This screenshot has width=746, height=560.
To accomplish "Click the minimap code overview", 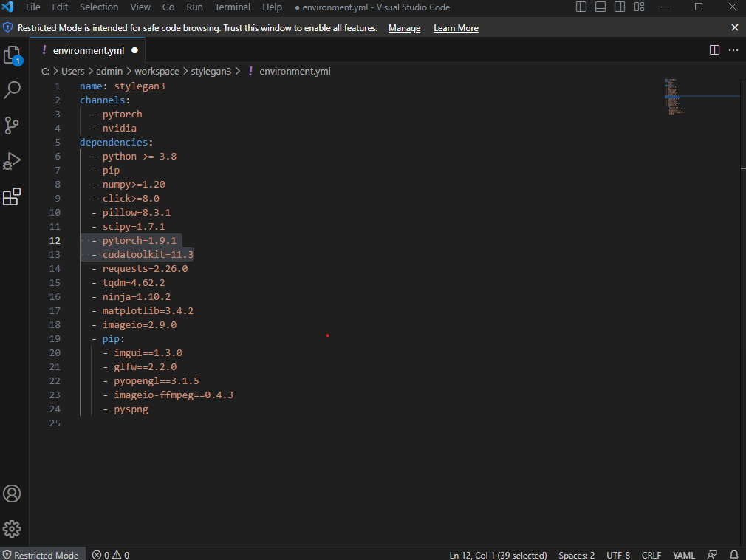I will [674, 97].
